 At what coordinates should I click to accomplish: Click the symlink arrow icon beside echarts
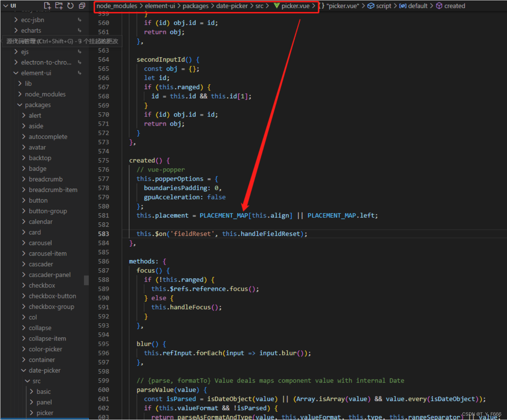80,31
